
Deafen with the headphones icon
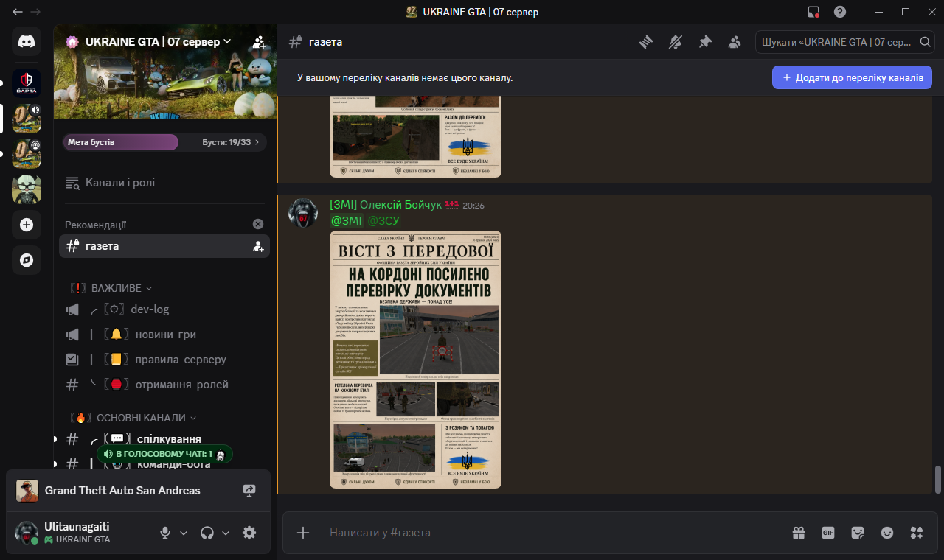tap(208, 533)
